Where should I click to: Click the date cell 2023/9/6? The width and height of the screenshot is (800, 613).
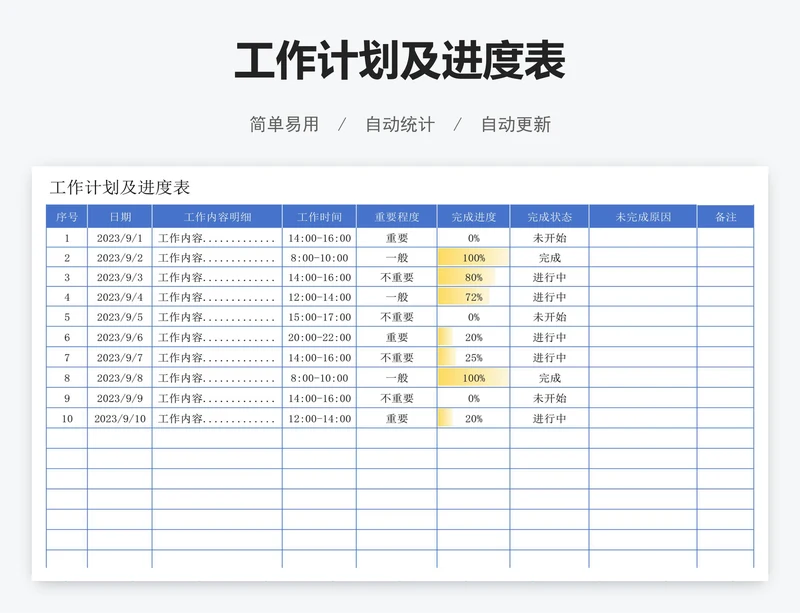[x=120, y=337]
